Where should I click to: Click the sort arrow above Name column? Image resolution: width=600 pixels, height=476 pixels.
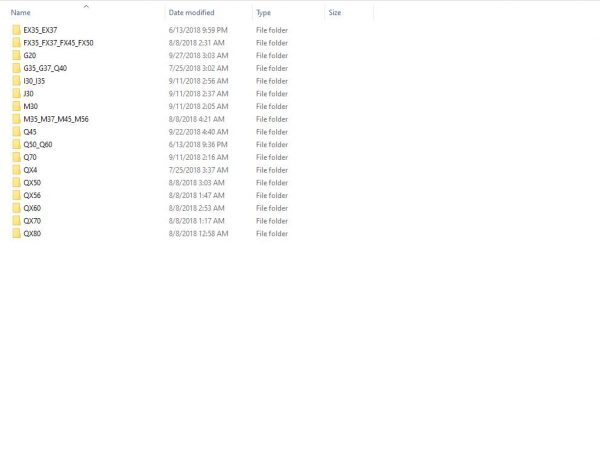coord(86,6)
